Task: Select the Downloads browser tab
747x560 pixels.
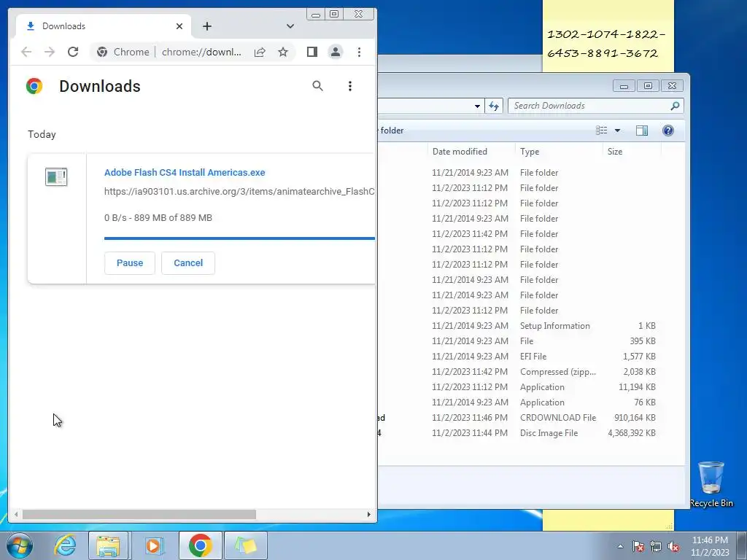Action: pyautogui.click(x=104, y=26)
